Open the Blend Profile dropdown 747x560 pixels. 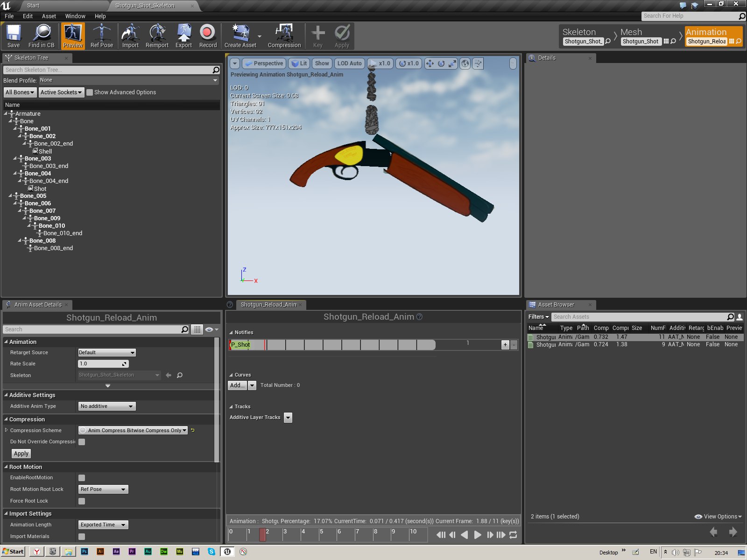[128, 80]
